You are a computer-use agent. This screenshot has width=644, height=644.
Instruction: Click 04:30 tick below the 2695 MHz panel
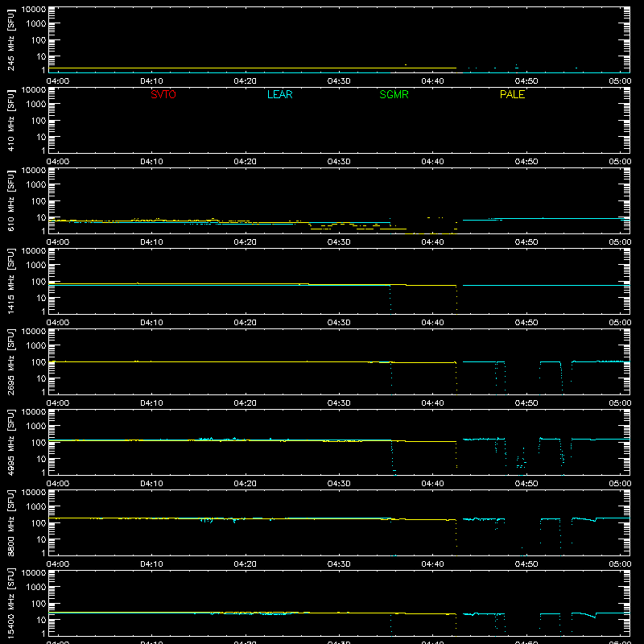click(x=339, y=403)
